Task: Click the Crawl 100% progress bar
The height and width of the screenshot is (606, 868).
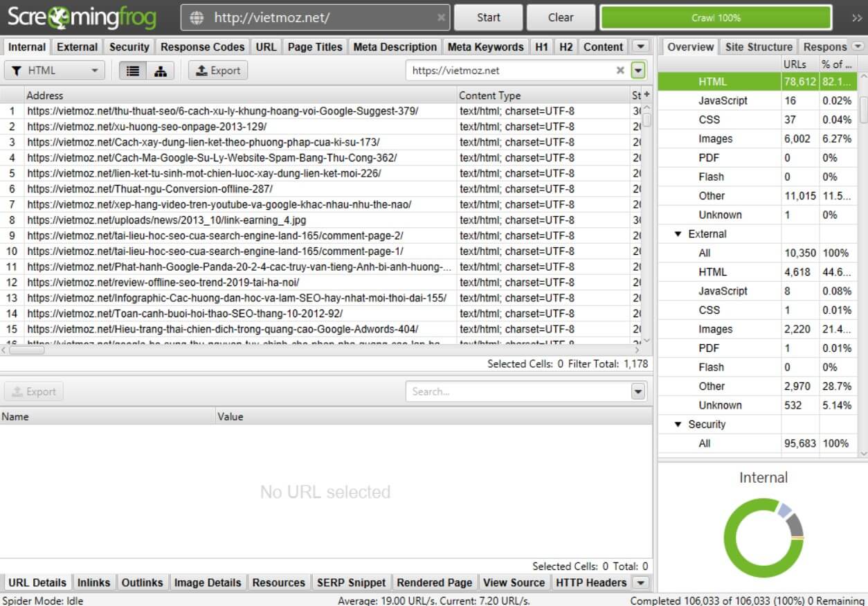Action: click(716, 18)
